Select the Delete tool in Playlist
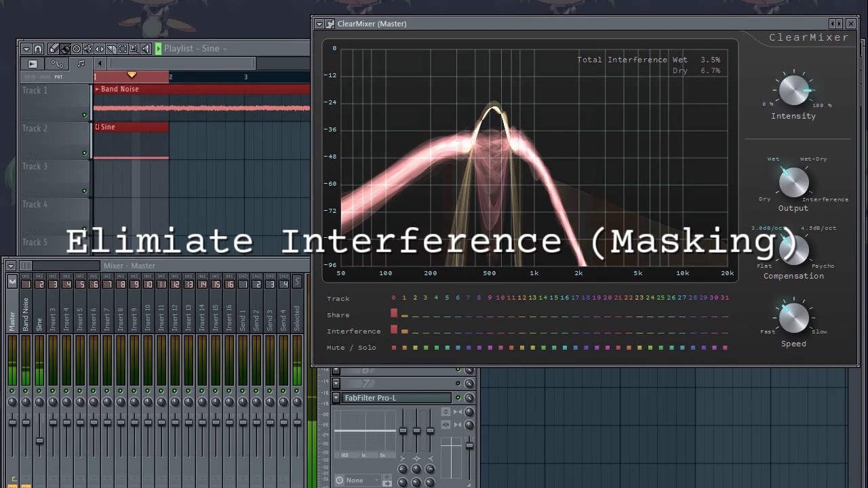This screenshot has width=868, height=488. [x=77, y=49]
